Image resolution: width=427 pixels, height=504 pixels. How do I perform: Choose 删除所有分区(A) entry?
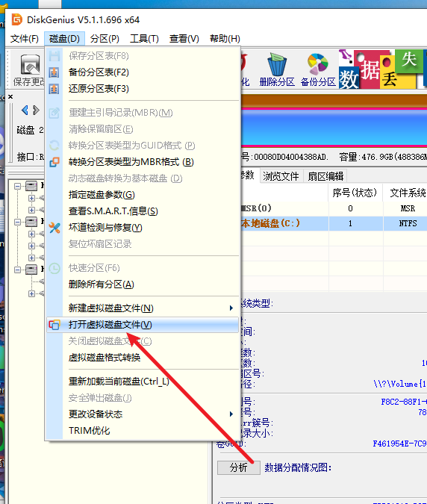click(x=143, y=284)
